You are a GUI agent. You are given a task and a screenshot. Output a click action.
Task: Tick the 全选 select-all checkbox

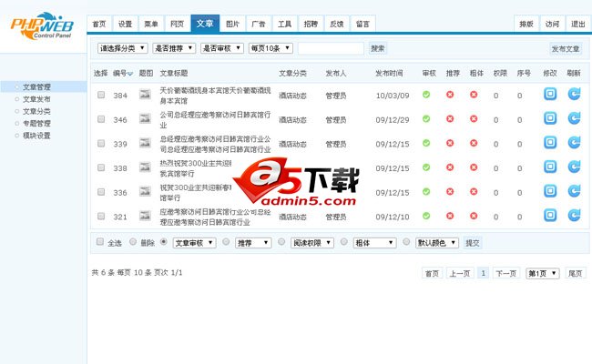100,241
